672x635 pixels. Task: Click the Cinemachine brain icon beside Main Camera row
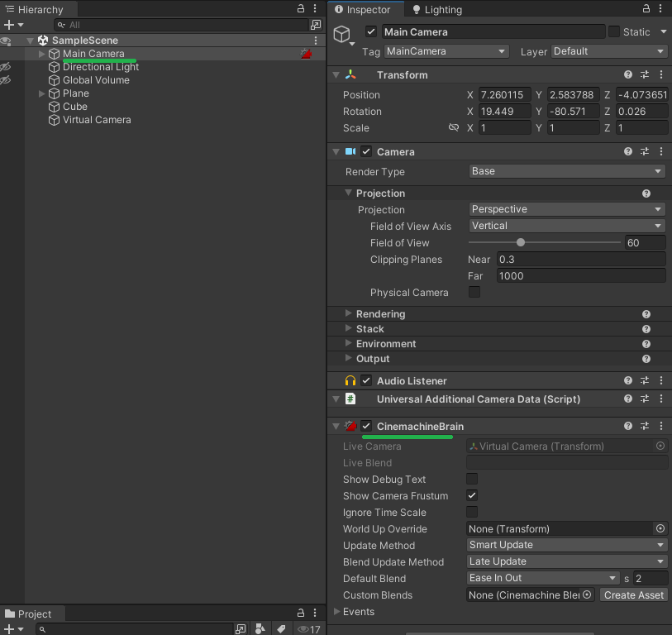(x=306, y=54)
